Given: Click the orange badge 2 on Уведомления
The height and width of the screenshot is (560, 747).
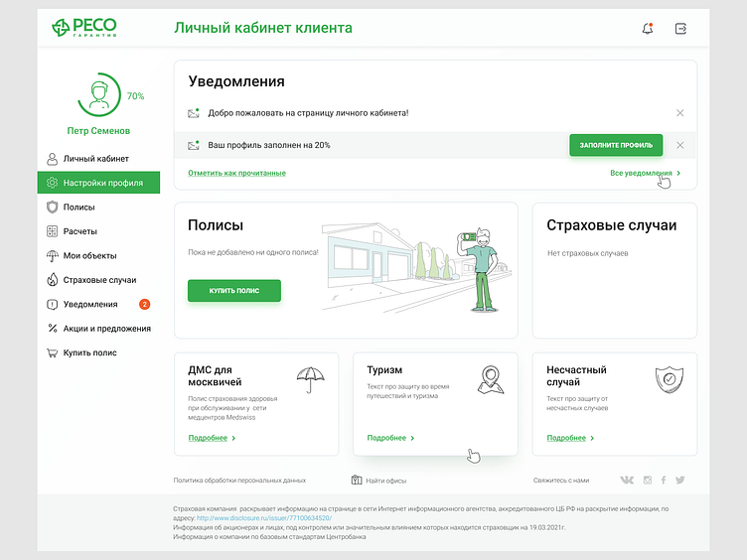Looking at the screenshot, I should pos(144,304).
